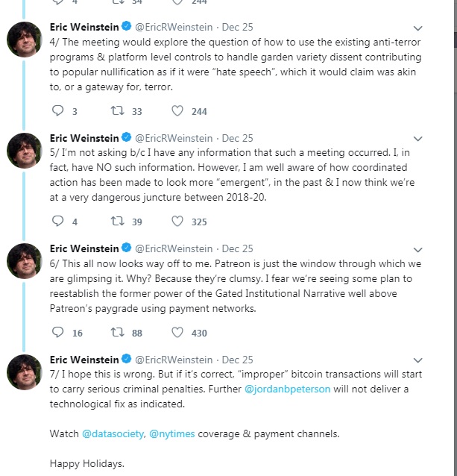
Task: Open the @nytimes mention link
Action: [x=175, y=433]
